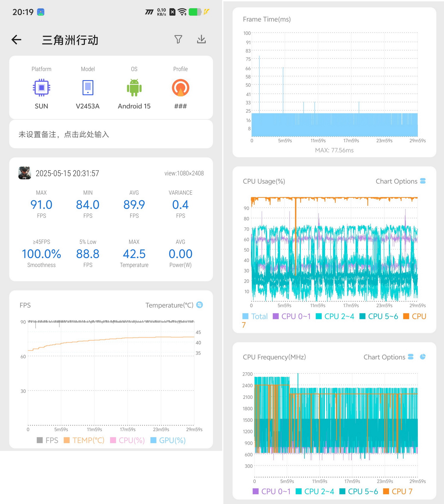The image size is (444, 504).
Task: Tap the remark note input field
Action: tap(111, 134)
